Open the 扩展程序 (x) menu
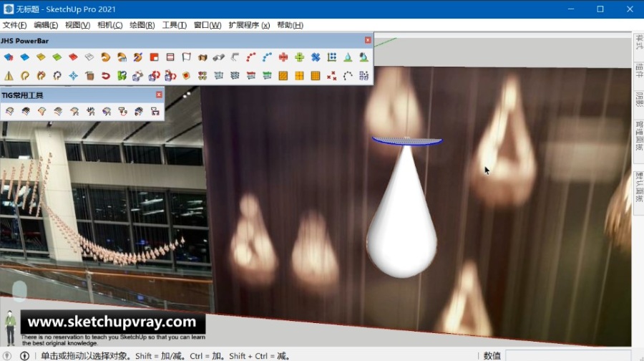644x361 pixels. [x=249, y=25]
